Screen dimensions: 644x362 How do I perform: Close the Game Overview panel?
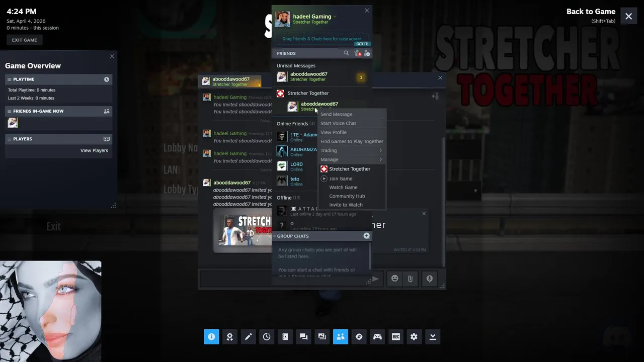(x=112, y=56)
